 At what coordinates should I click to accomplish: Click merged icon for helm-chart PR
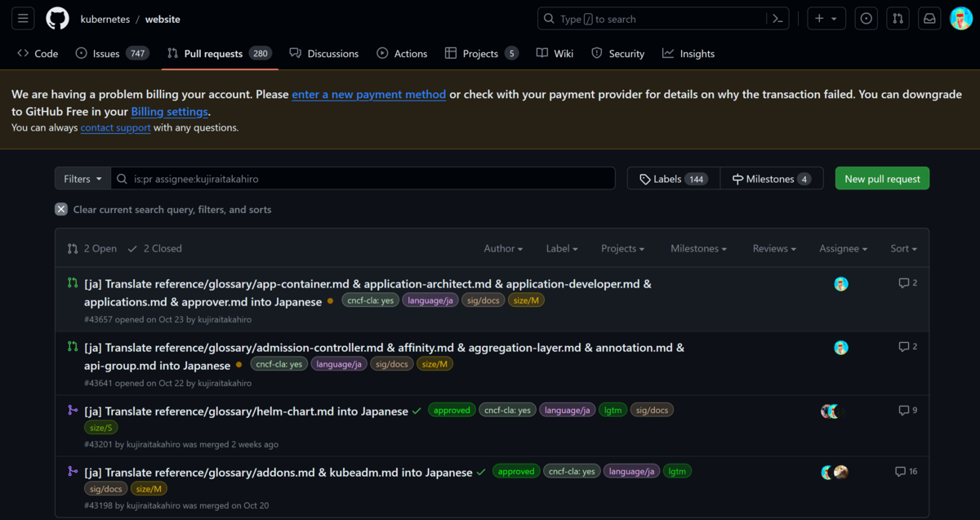tap(73, 410)
